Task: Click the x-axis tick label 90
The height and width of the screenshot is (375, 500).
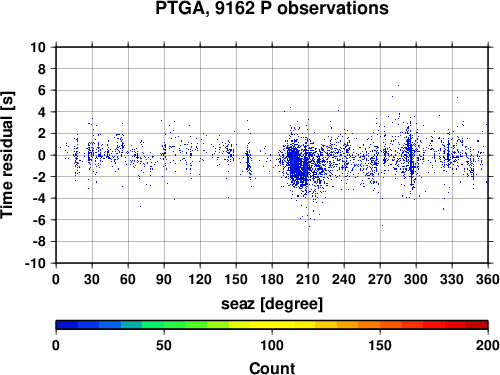Action: coord(164,279)
